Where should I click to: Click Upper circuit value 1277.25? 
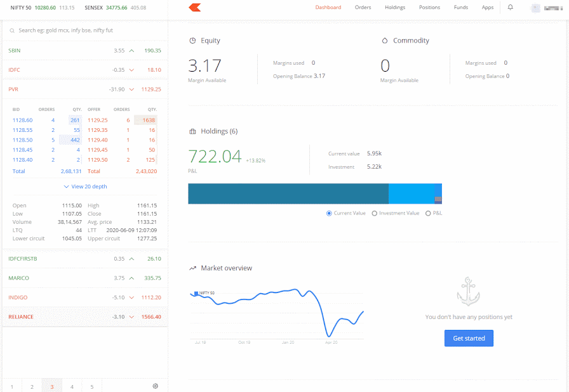click(x=147, y=238)
